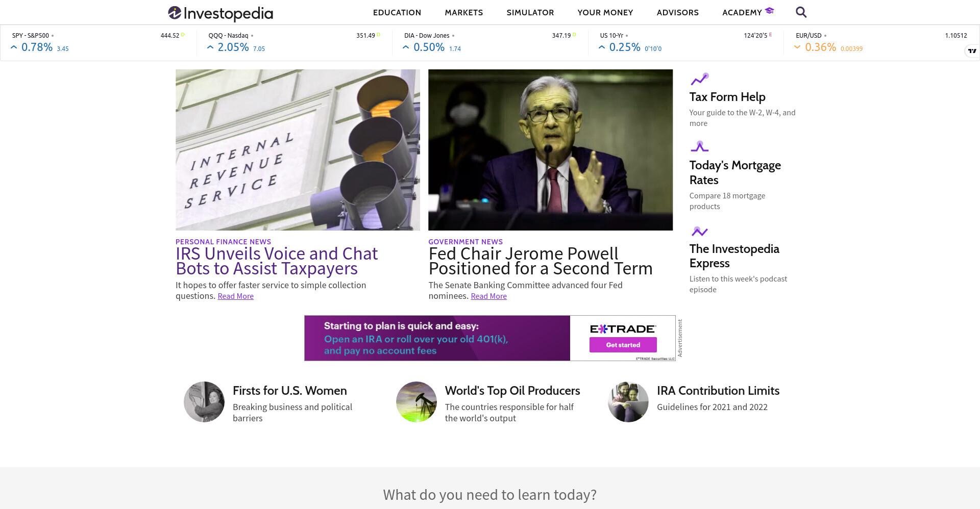This screenshot has width=980, height=509.
Task: Click the US 10-Yr up-arrow indicator
Action: (602, 47)
